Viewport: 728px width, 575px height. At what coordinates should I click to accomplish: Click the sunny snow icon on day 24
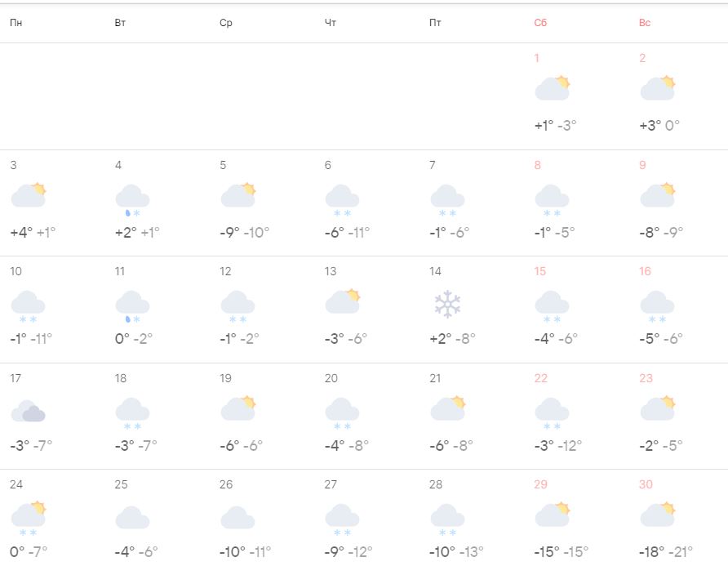click(28, 517)
